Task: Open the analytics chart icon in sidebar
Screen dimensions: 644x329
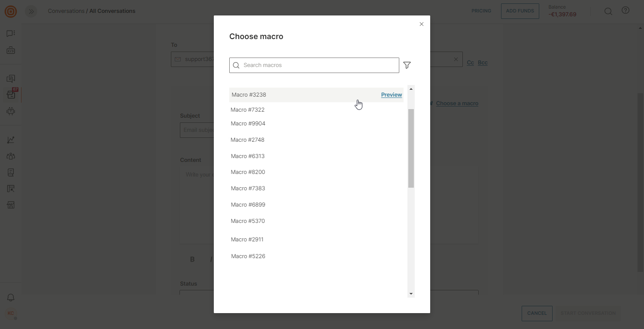Action: click(x=11, y=140)
